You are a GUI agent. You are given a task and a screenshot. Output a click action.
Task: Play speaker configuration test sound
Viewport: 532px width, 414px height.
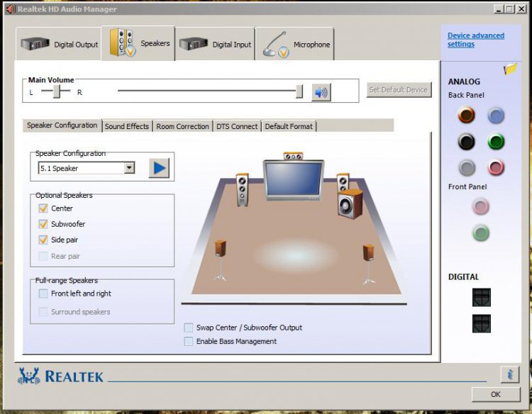pos(159,168)
